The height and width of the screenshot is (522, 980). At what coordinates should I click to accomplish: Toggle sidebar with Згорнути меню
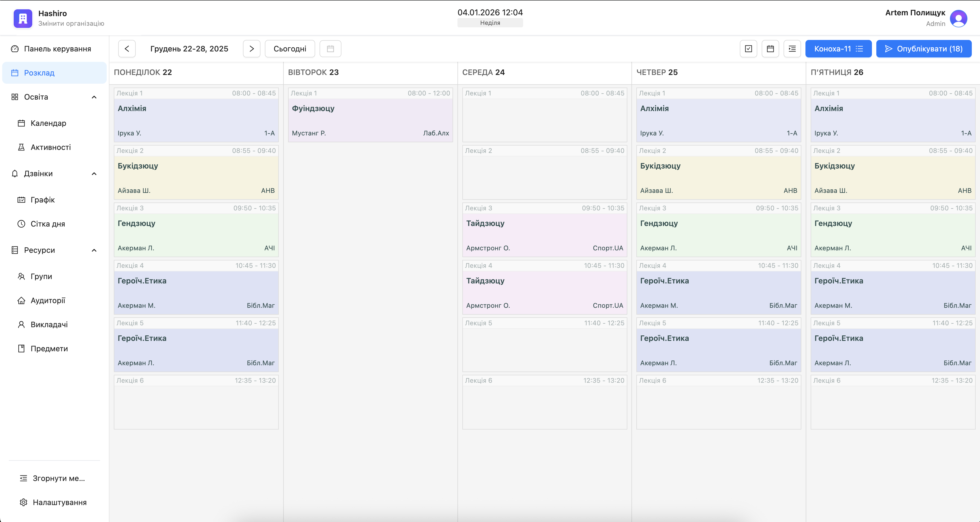[58, 478]
